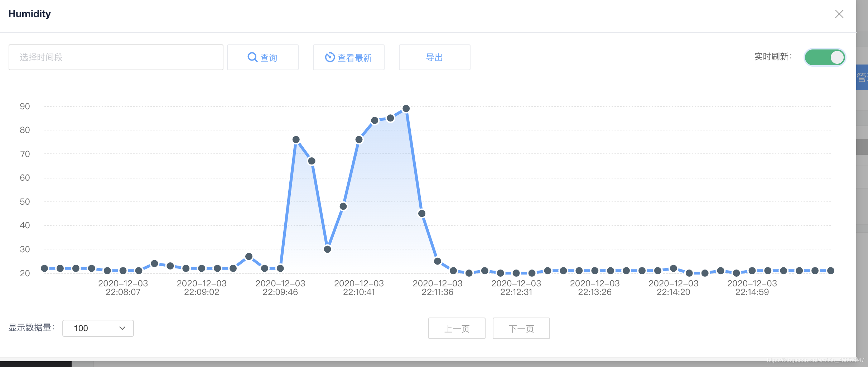The image size is (868, 367).
Task: Click the y-axis value 90
Action: tap(25, 106)
